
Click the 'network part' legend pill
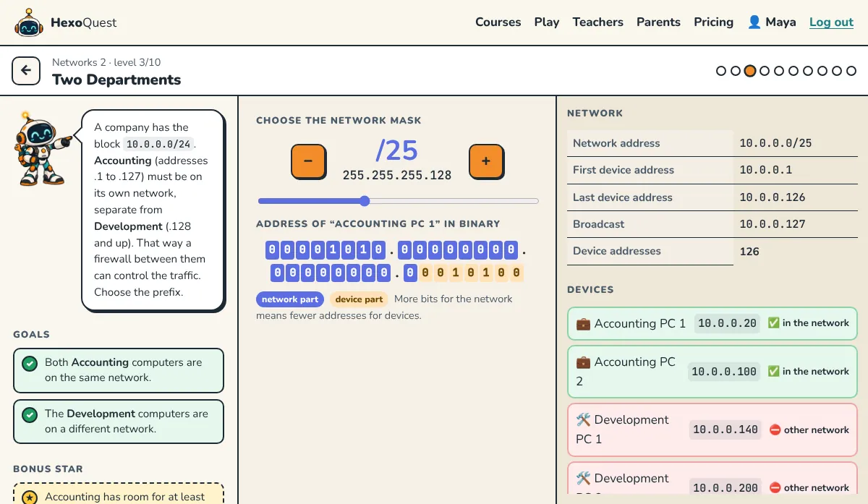click(x=290, y=299)
